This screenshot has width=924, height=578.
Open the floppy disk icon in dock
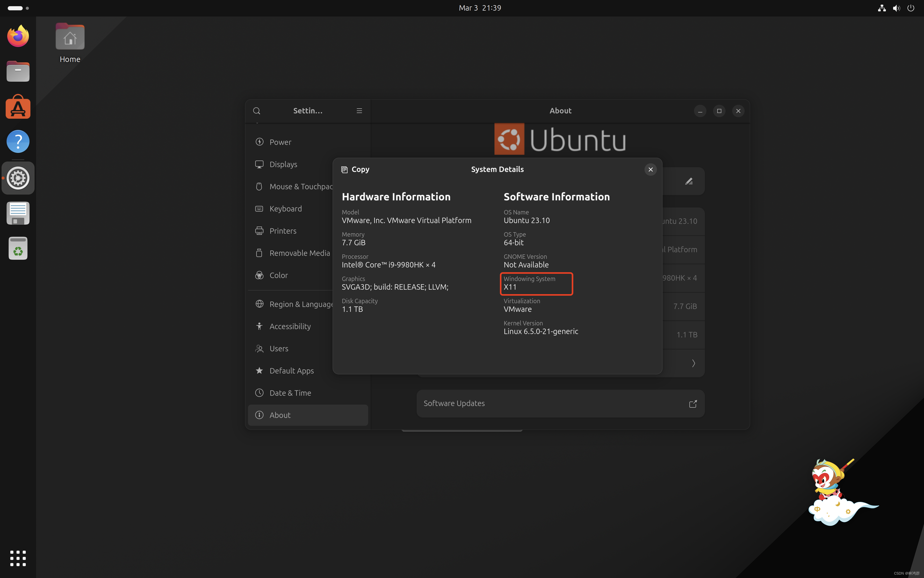click(18, 213)
